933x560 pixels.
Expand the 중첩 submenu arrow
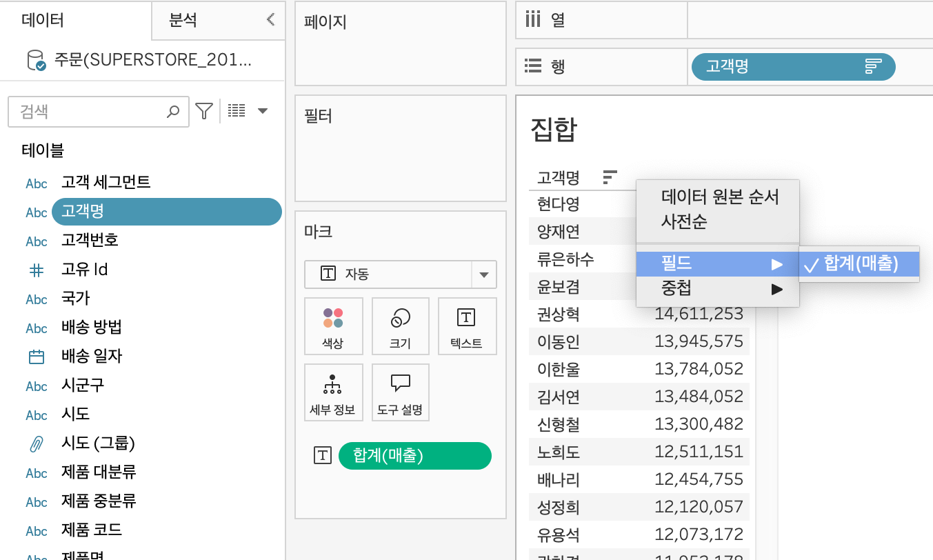pos(777,289)
